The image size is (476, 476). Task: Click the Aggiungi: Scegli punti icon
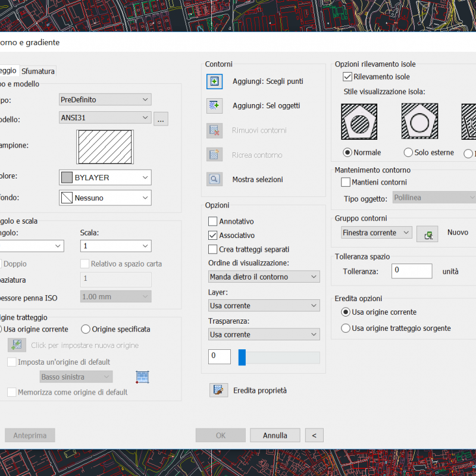[x=214, y=82]
